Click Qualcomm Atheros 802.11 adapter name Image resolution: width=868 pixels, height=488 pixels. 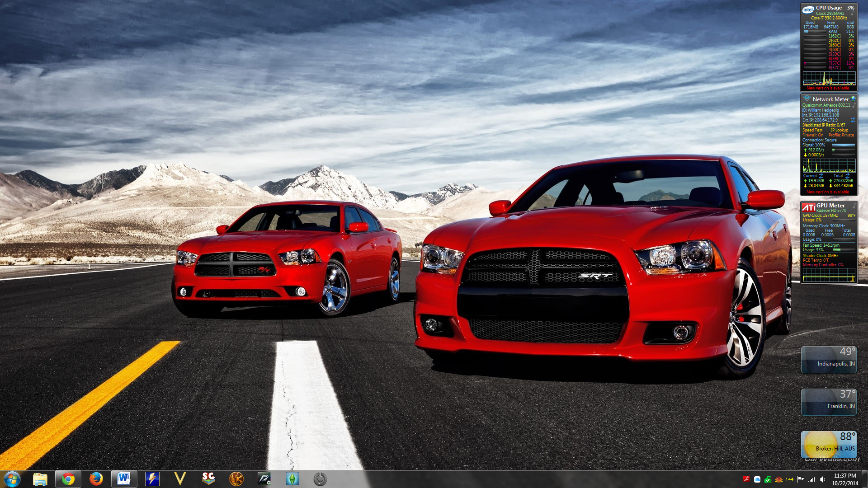pyautogui.click(x=826, y=105)
